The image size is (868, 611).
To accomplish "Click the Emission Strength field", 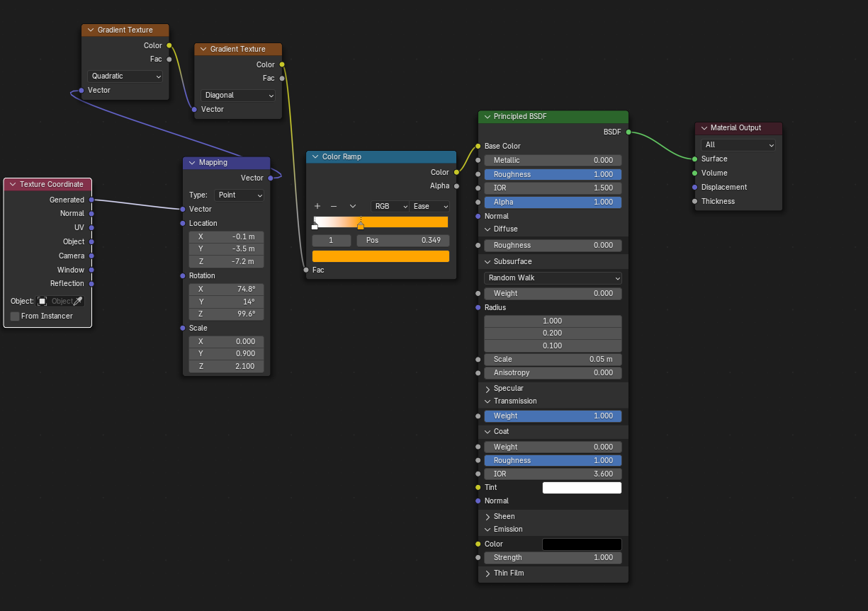I will pos(553,557).
